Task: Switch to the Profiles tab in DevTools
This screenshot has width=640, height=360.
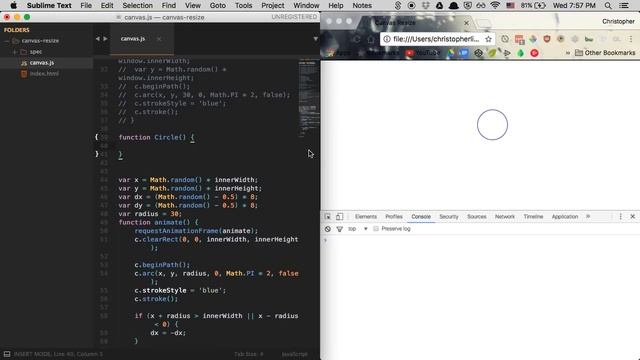Action: point(394,217)
